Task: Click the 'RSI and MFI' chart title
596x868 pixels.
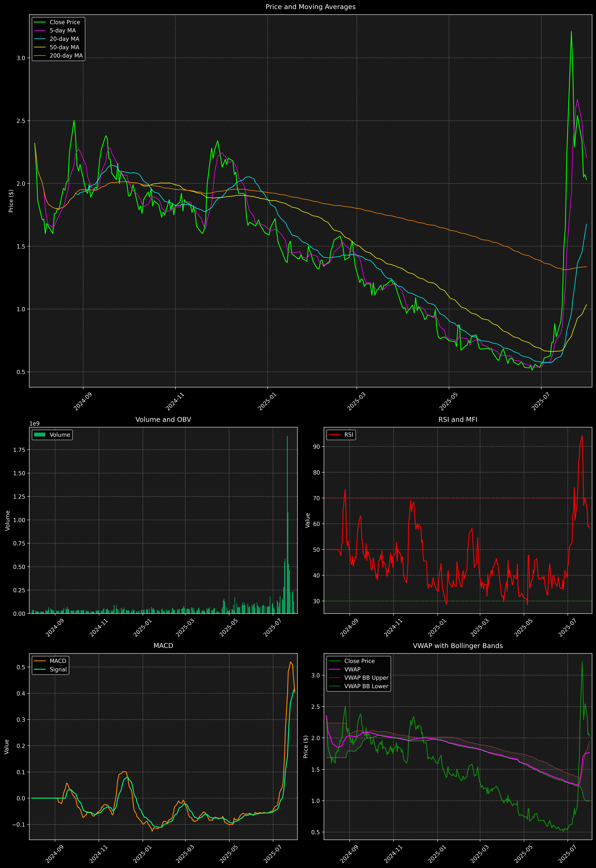Action: [x=458, y=419]
